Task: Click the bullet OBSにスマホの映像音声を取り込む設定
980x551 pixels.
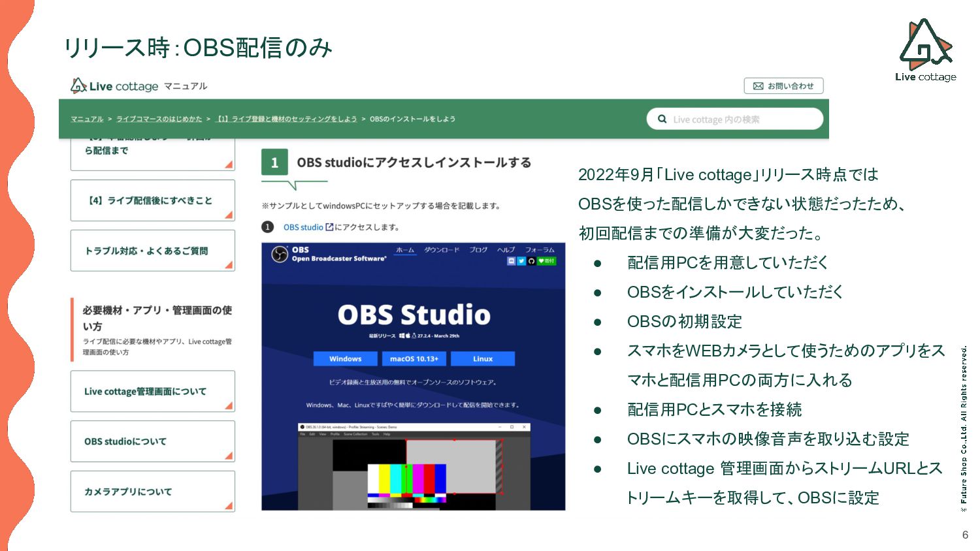Action: click(x=768, y=439)
